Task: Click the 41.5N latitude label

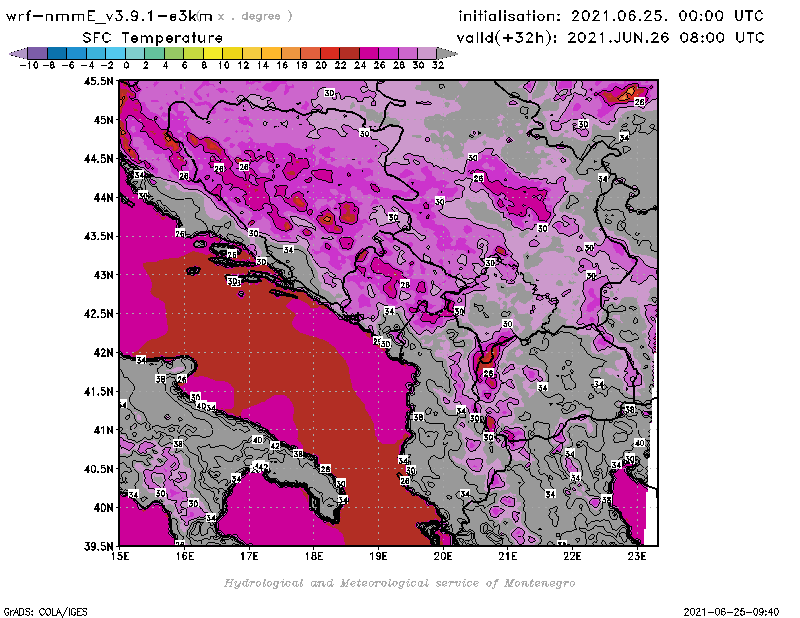Action: click(98, 391)
